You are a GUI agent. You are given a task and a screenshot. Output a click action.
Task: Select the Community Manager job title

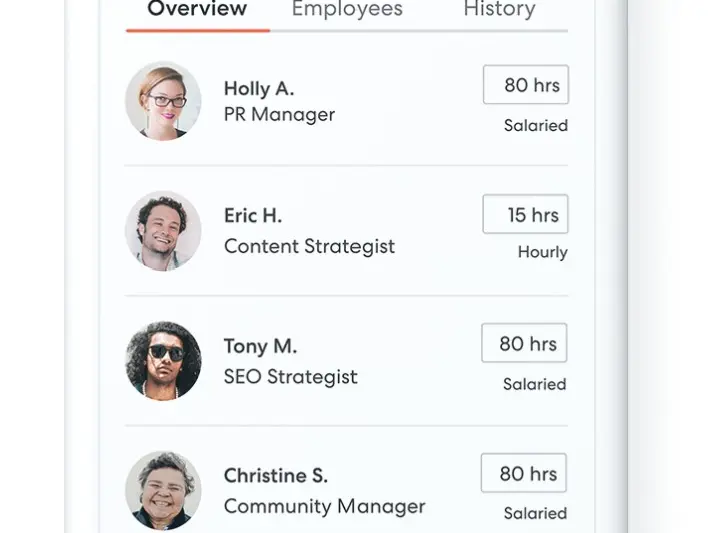tap(324, 506)
